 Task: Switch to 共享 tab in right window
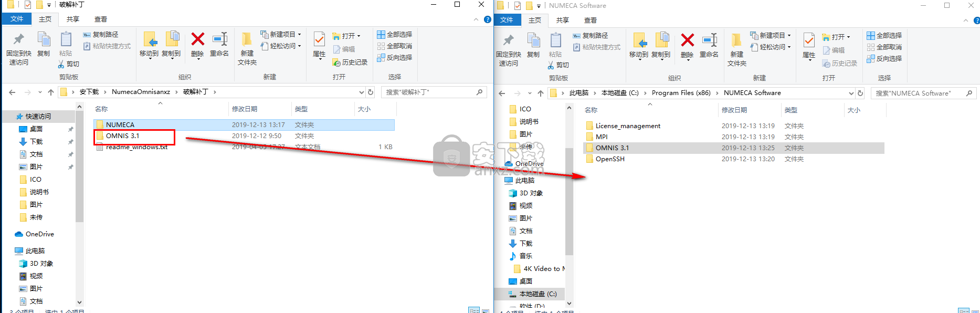click(562, 20)
